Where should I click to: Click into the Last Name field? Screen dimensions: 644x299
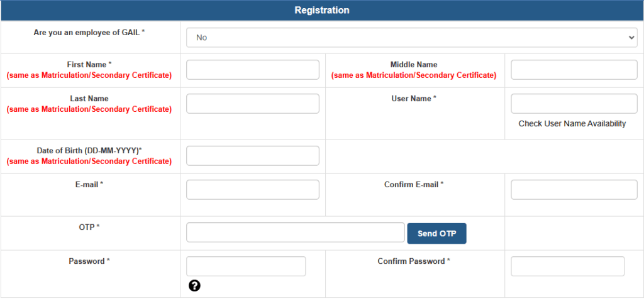tap(253, 104)
